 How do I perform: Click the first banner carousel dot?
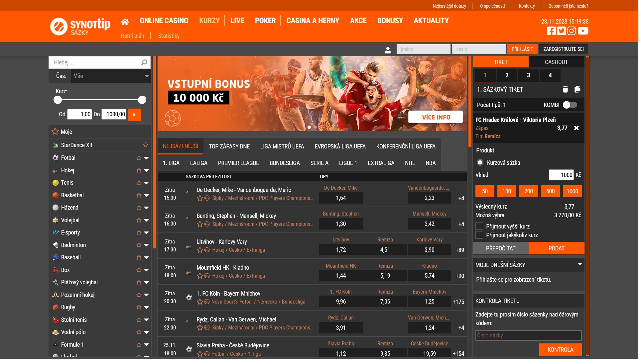tap(309, 127)
